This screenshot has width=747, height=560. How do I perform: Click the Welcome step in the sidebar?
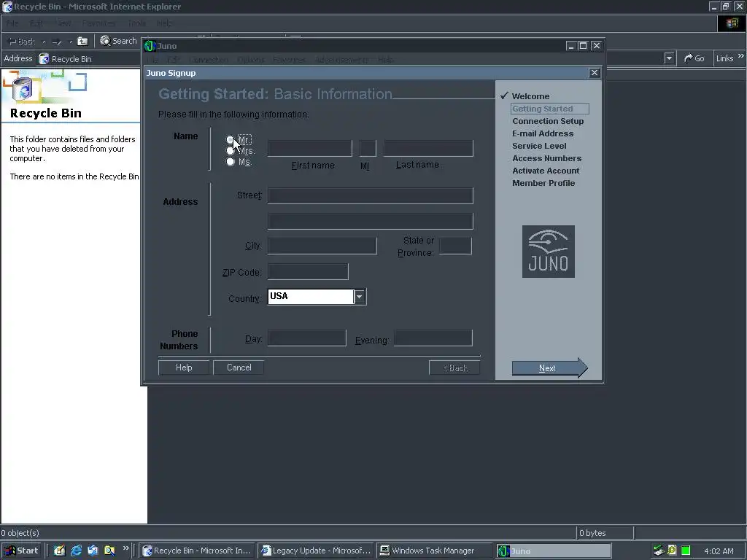pos(530,96)
